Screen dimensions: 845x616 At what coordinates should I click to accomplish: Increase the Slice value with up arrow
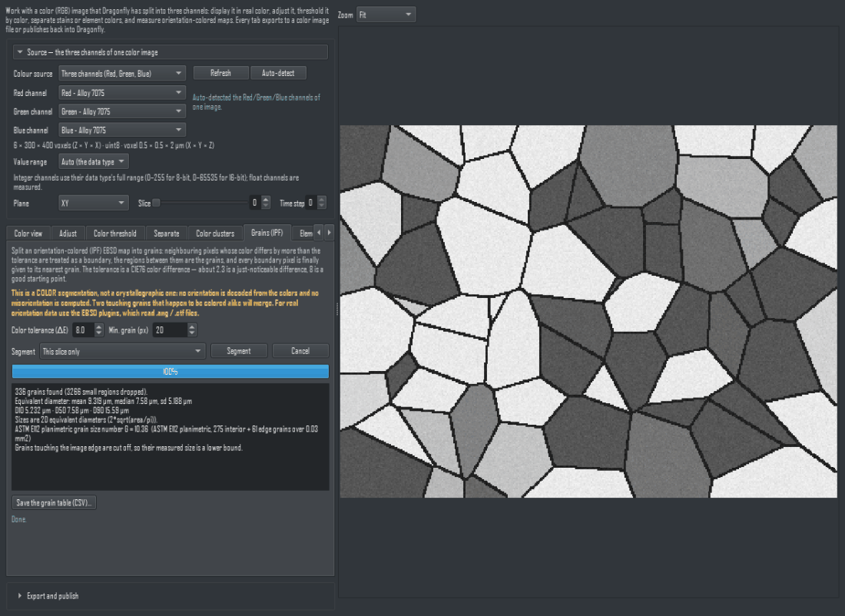click(266, 200)
